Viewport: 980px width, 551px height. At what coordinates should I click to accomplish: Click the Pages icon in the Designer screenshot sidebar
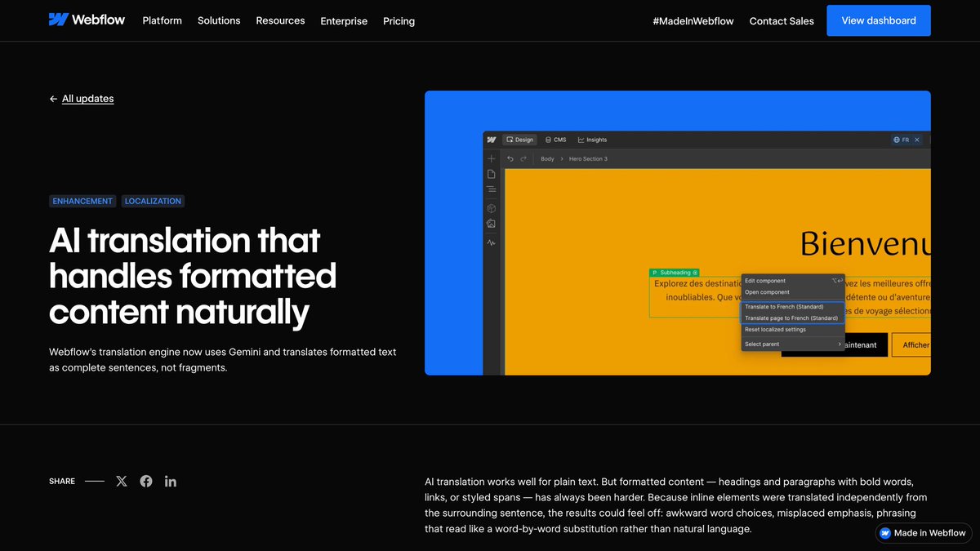491,174
